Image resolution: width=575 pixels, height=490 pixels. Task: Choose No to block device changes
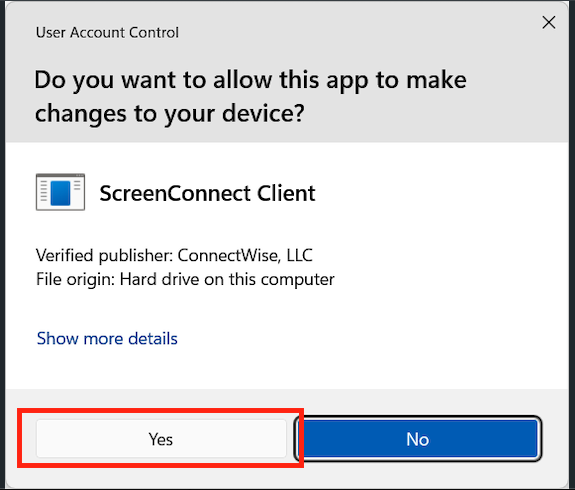(x=418, y=439)
